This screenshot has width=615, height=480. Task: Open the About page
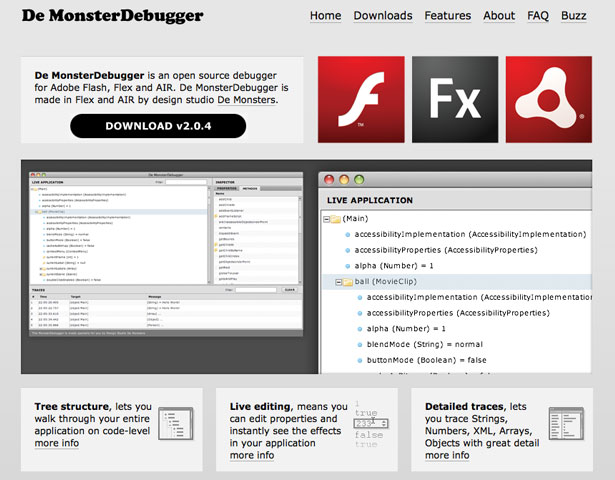(x=499, y=16)
